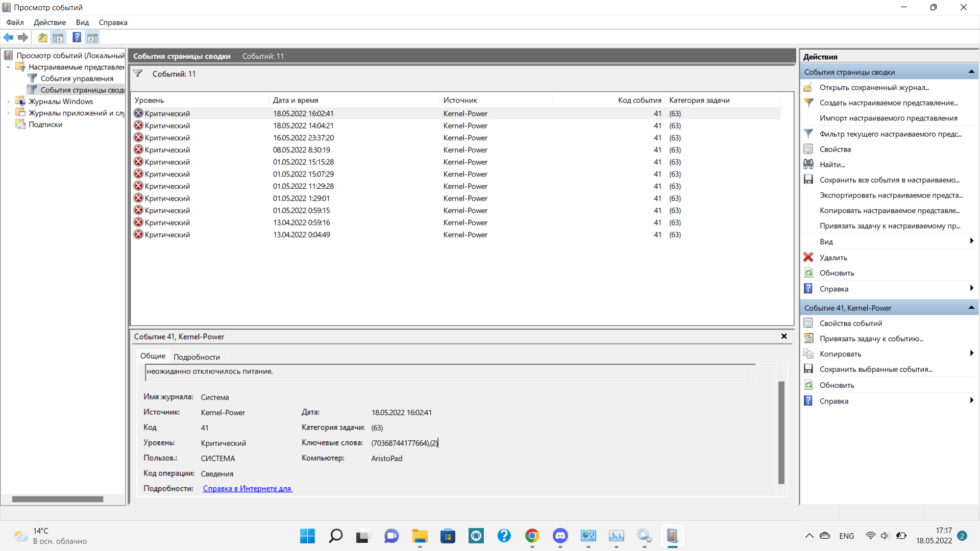Click Открыть сохраненный журнал folder action
Viewport: 980px width, 551px height.
pos(874,87)
